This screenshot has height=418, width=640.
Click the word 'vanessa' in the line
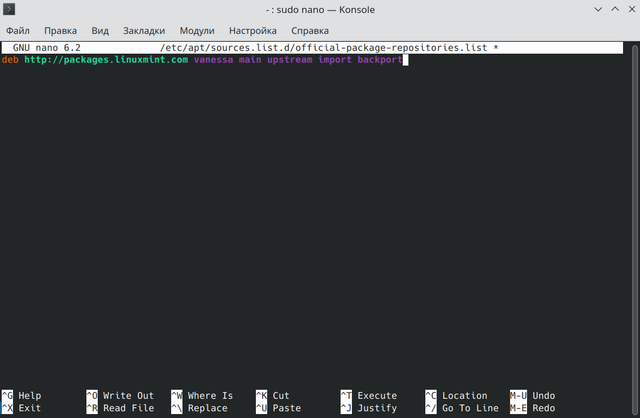pos(213,60)
